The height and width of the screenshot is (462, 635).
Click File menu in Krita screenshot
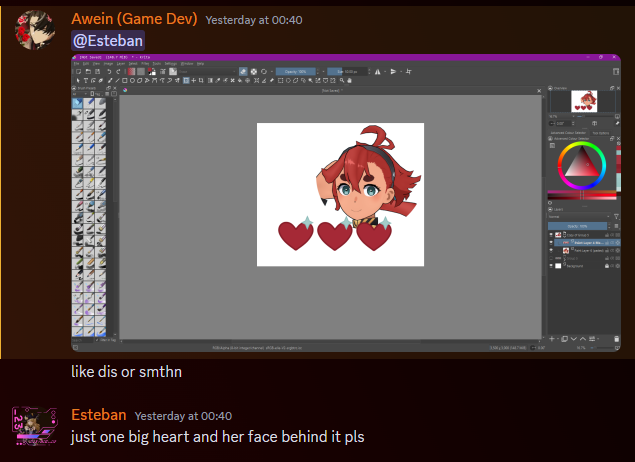76,64
